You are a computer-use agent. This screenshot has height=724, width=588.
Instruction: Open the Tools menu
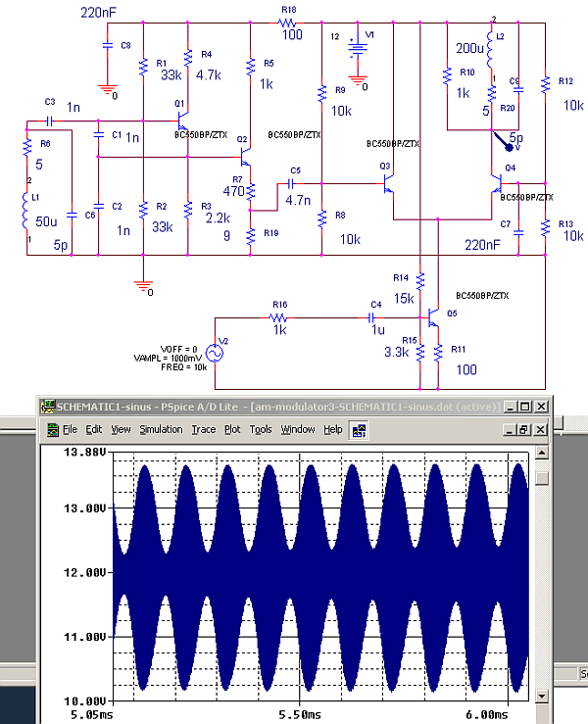click(261, 429)
